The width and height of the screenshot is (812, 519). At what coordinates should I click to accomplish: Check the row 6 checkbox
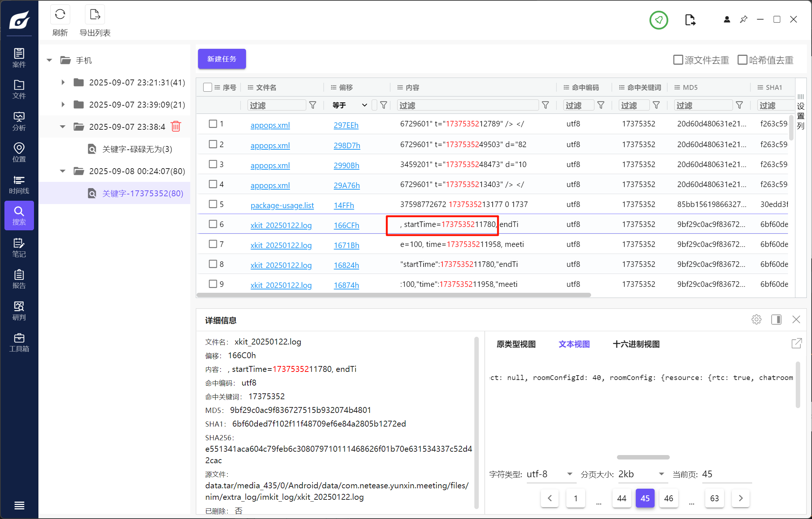tap(213, 224)
